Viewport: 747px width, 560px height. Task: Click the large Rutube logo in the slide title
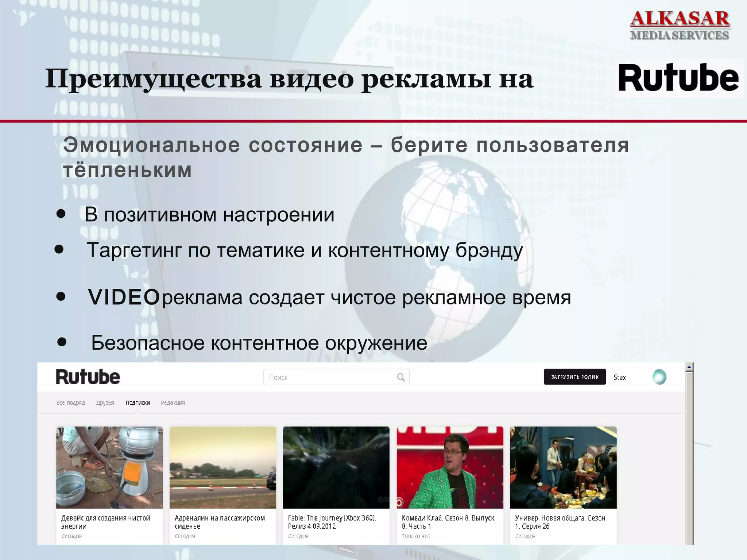point(678,78)
